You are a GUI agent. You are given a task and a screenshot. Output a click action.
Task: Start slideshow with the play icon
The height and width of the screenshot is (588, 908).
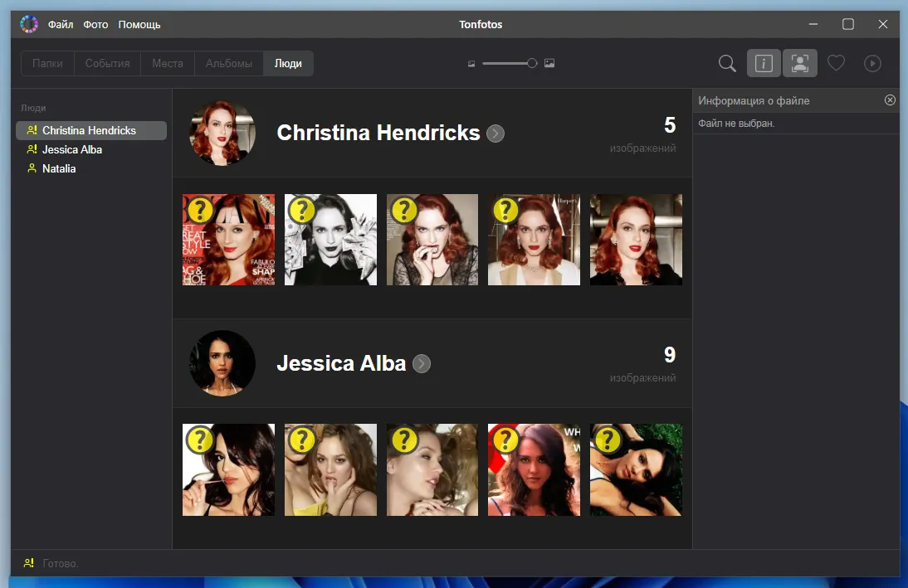point(872,63)
